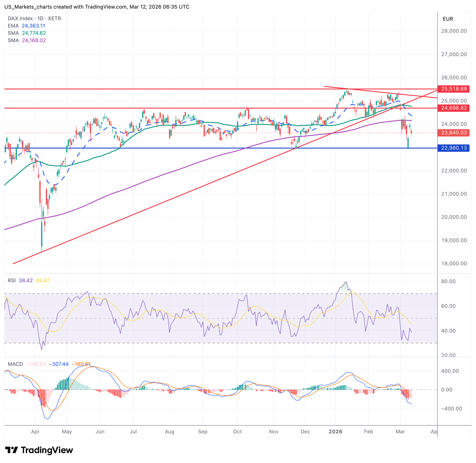The image size is (476, 463).
Task: Open the EUR currency selector
Action: click(453, 19)
